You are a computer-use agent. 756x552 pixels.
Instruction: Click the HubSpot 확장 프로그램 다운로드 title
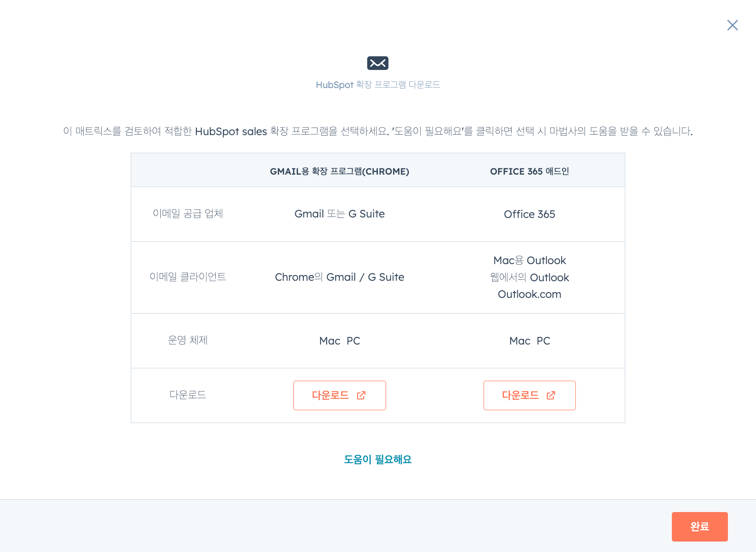(378, 85)
